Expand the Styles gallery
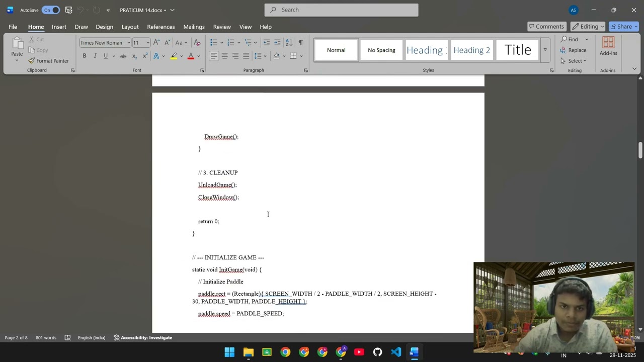 (x=545, y=50)
